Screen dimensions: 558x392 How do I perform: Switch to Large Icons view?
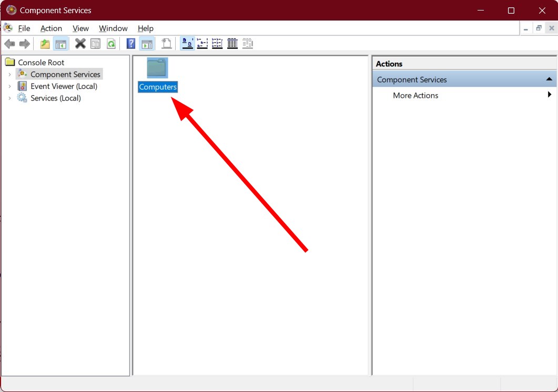pos(187,44)
